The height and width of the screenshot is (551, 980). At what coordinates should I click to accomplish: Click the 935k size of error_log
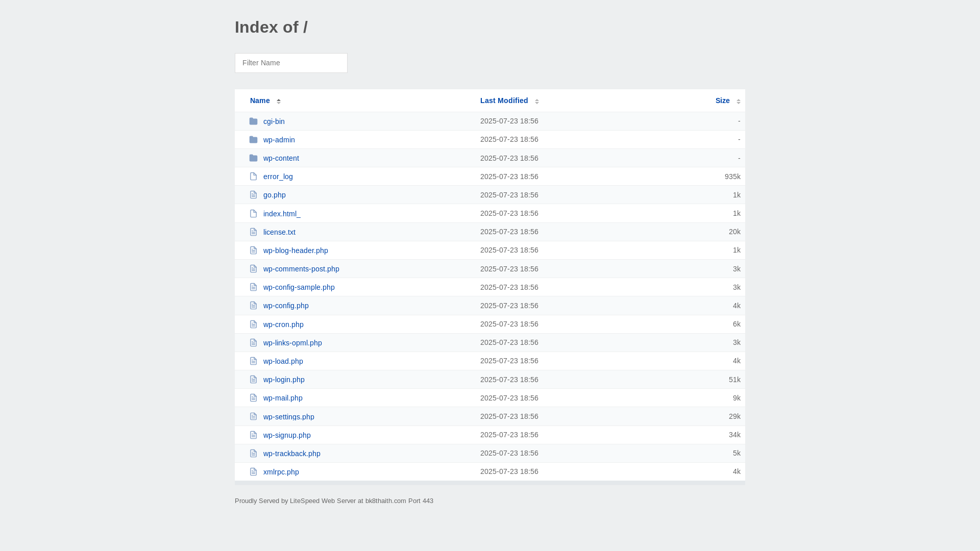point(732,177)
